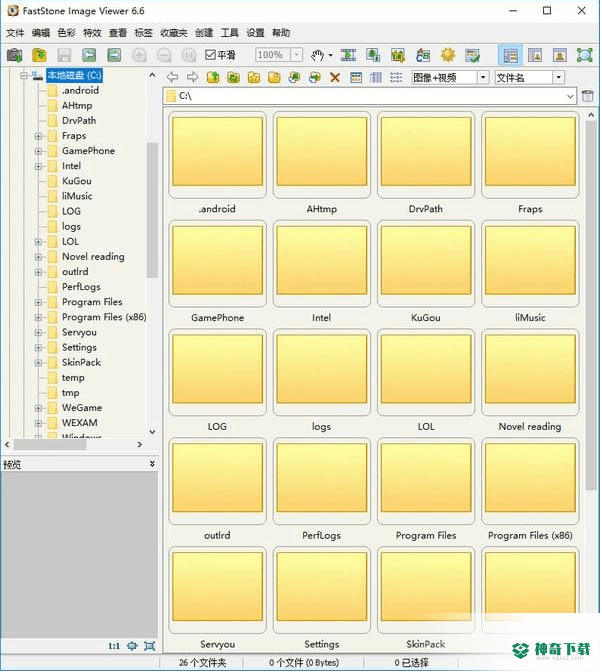Open the 100% zoom level dropdown

pyautogui.click(x=297, y=55)
